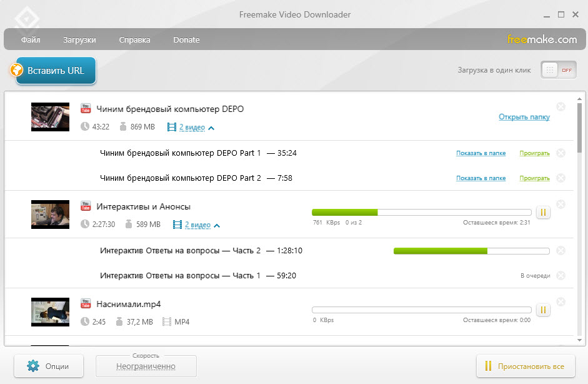Visit the freemake.com logo link
588x384 pixels.
(x=542, y=39)
